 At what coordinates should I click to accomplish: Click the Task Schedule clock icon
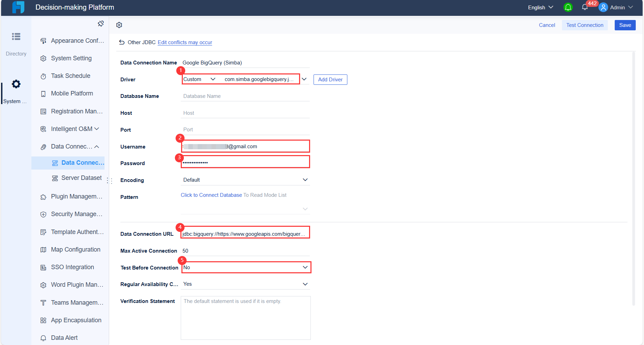pyautogui.click(x=43, y=76)
